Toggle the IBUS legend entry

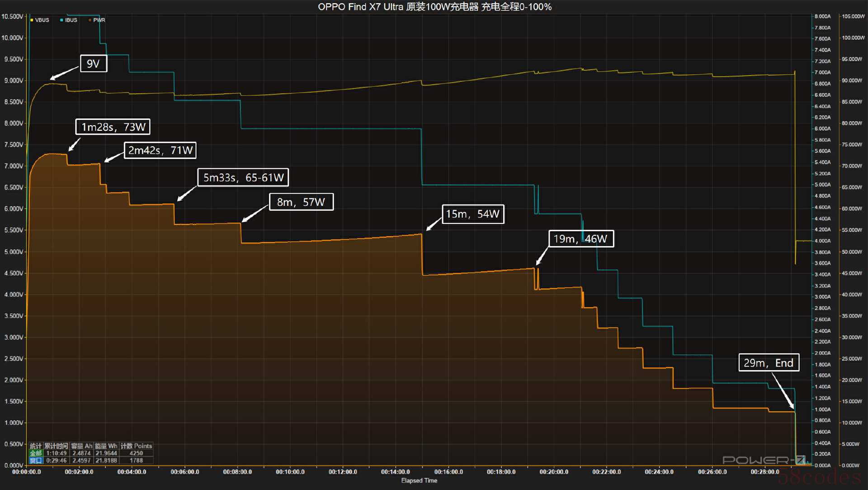point(71,20)
